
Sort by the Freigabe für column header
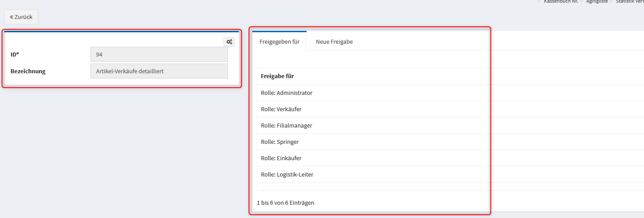[x=277, y=76]
